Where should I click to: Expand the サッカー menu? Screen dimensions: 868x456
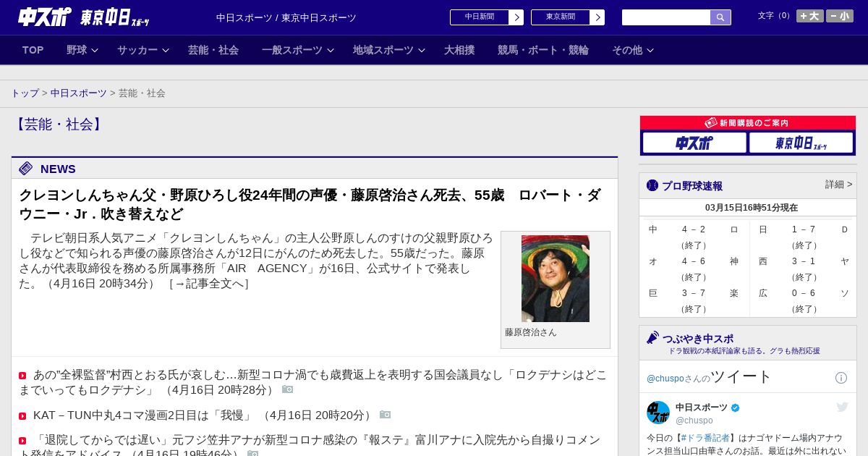click(143, 50)
